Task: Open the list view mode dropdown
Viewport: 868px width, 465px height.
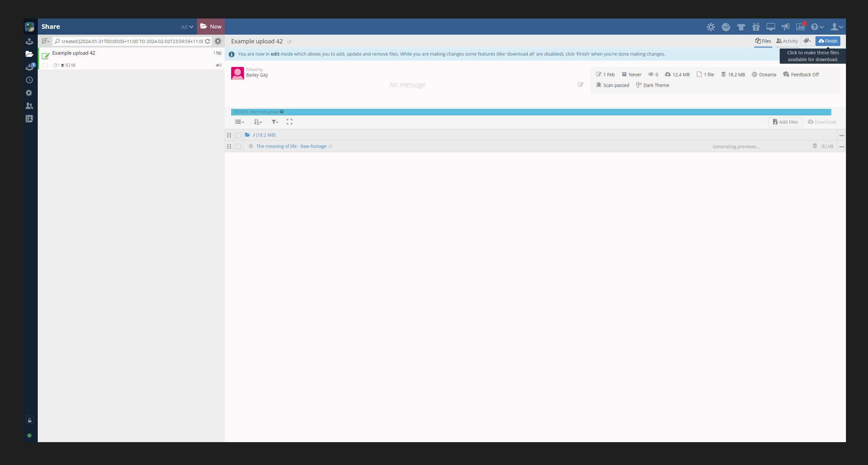Action: (x=239, y=122)
